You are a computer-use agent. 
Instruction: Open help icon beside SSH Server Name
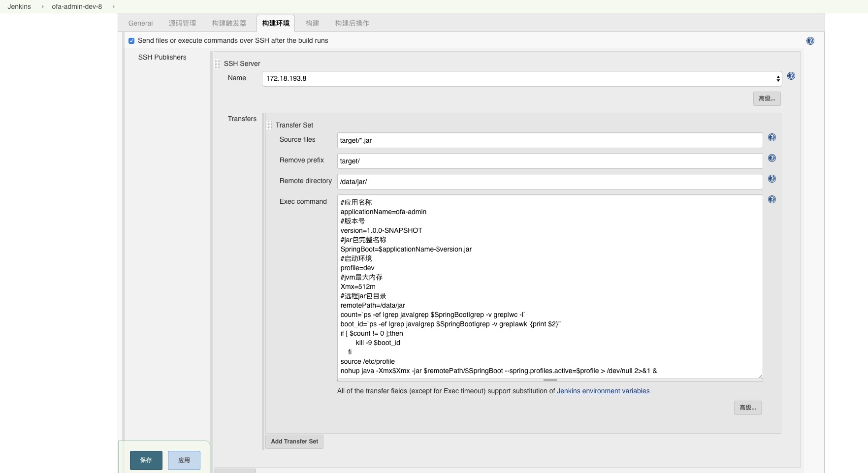(x=791, y=76)
